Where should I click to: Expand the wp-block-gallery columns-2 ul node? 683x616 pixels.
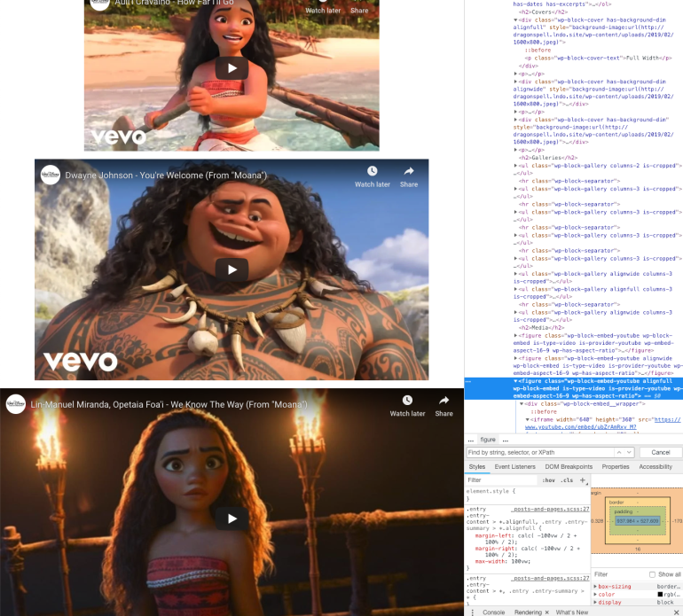click(515, 166)
